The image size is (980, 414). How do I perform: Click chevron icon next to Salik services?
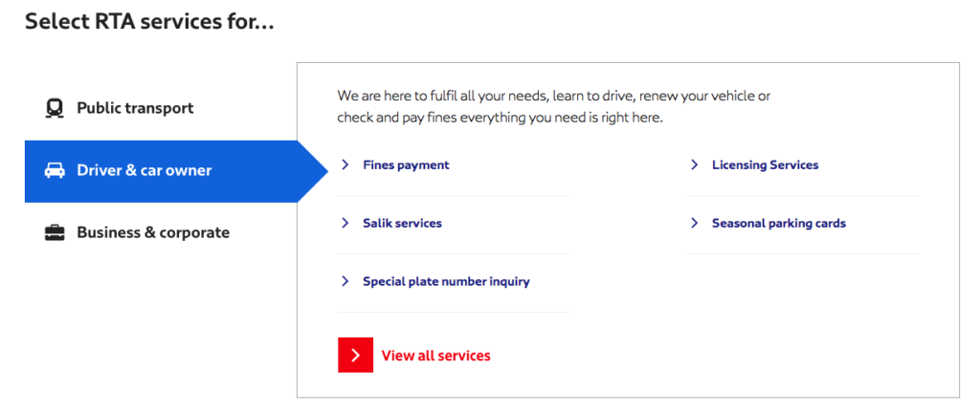[x=345, y=224]
